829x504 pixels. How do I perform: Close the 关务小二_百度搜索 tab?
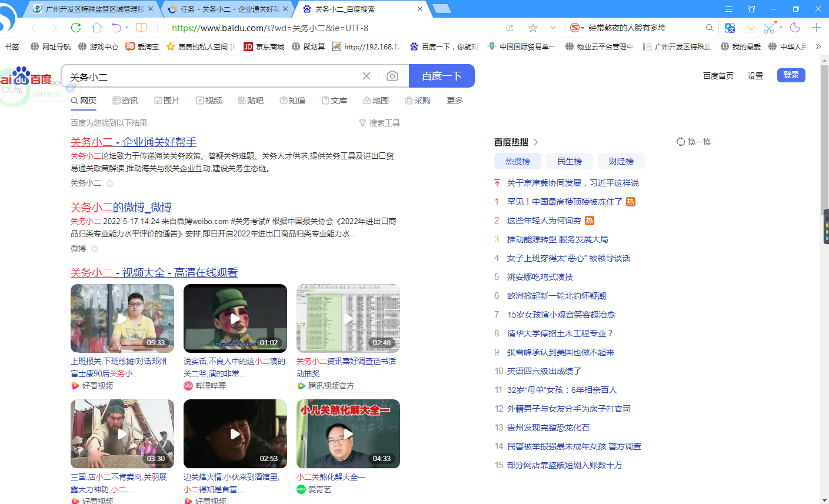click(420, 9)
